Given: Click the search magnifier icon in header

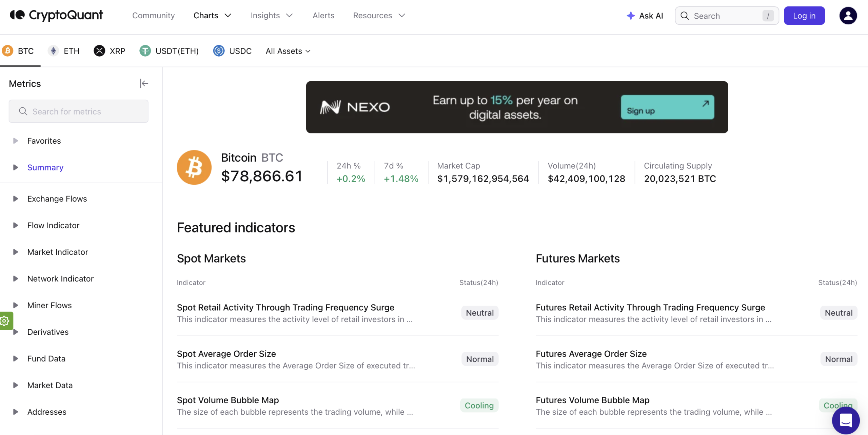Looking at the screenshot, I should pyautogui.click(x=685, y=16).
